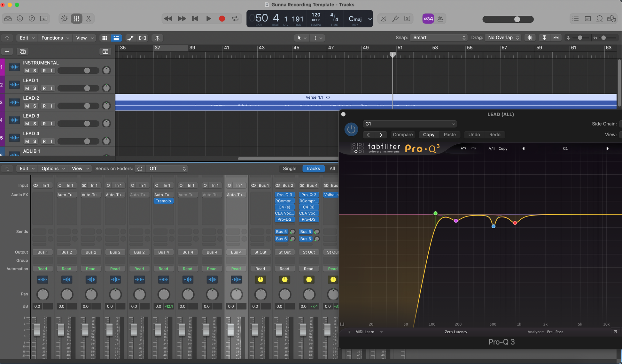Solo the LEAD 3 track
622x364 pixels.
[x=35, y=124]
